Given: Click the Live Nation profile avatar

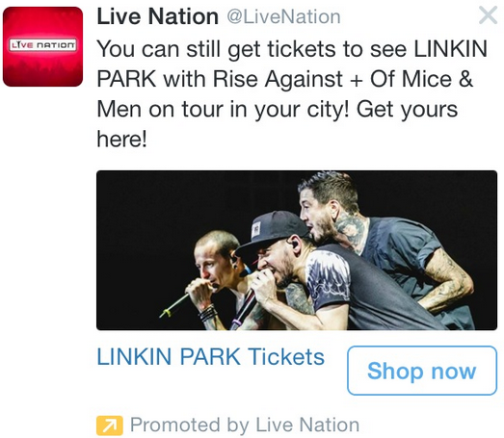Looking at the screenshot, I should click(x=42, y=46).
